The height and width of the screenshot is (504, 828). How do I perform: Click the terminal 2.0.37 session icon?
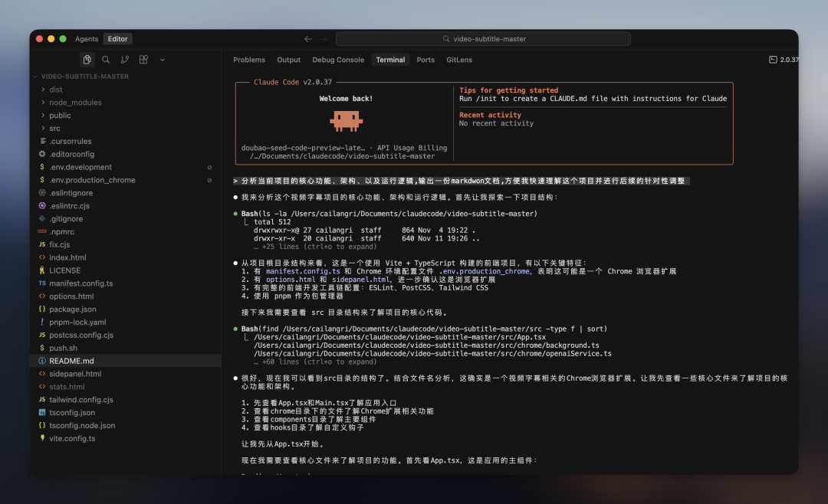[x=773, y=60]
